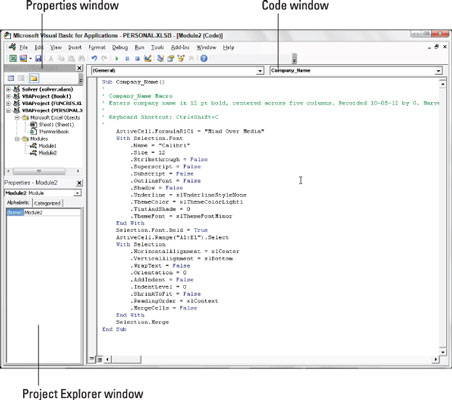Click the View Code icon in Project Explorer
The image size is (452, 400).
coord(11,78)
